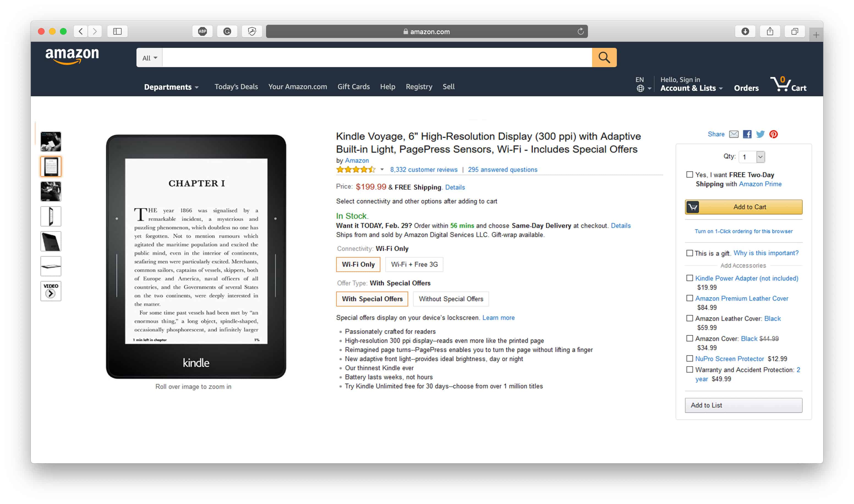Check the FREE Two-Day Shipping checkbox

click(x=689, y=175)
